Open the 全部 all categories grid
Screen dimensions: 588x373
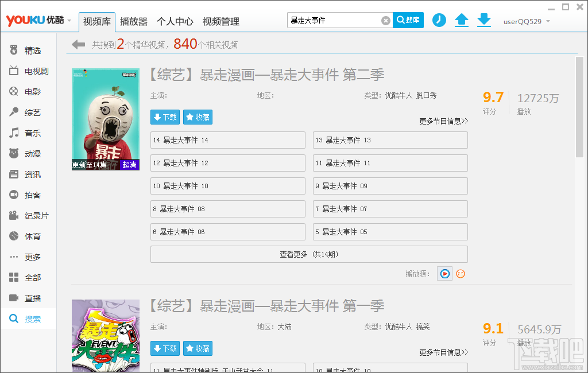click(x=25, y=277)
